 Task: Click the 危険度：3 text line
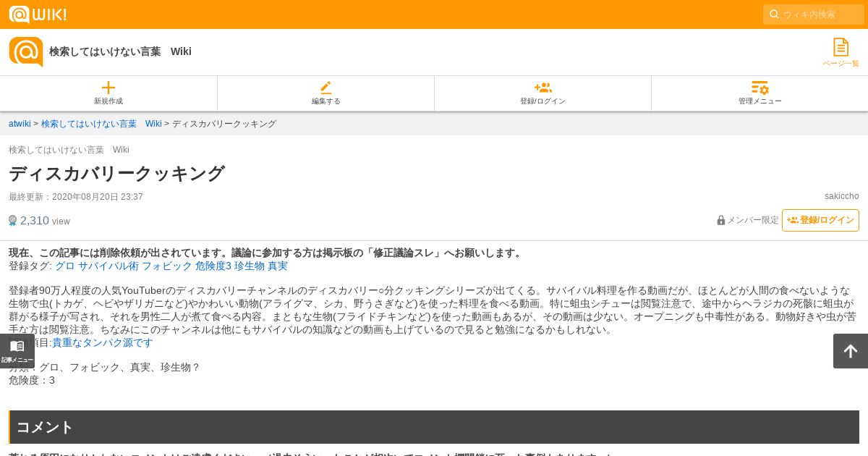click(32, 380)
